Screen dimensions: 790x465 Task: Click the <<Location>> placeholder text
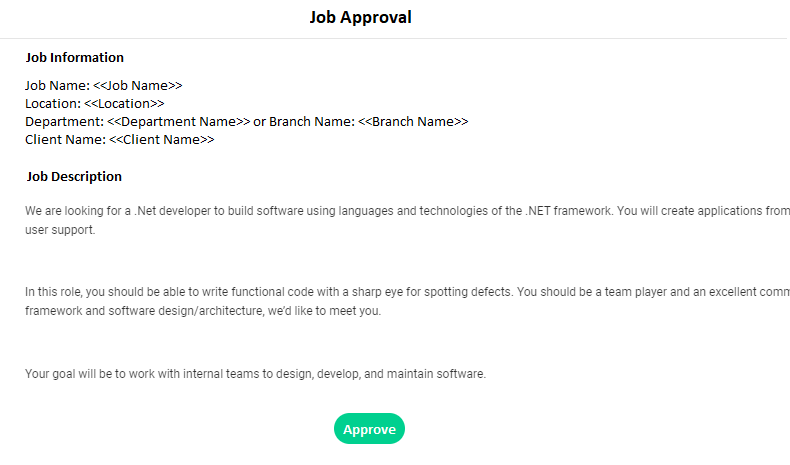124,104
